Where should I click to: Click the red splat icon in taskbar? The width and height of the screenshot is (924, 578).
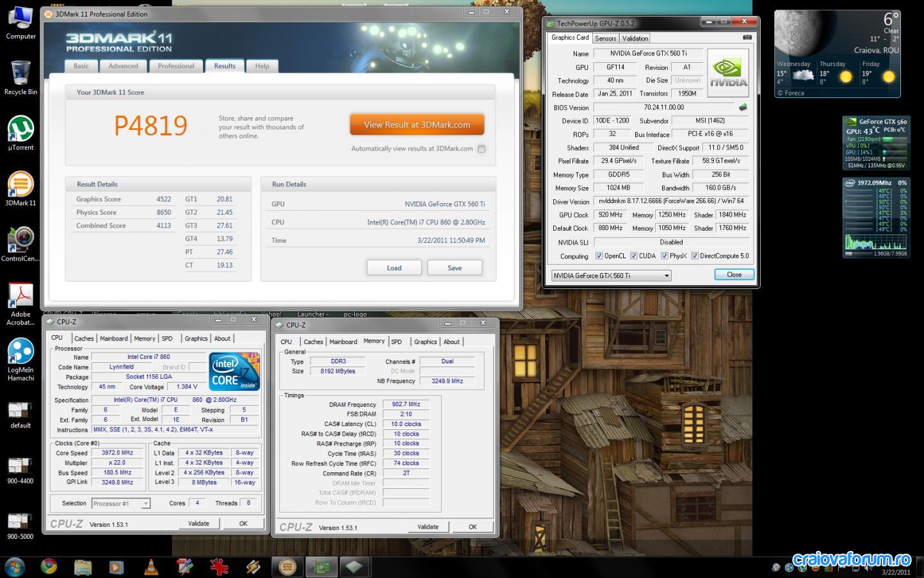(x=219, y=566)
